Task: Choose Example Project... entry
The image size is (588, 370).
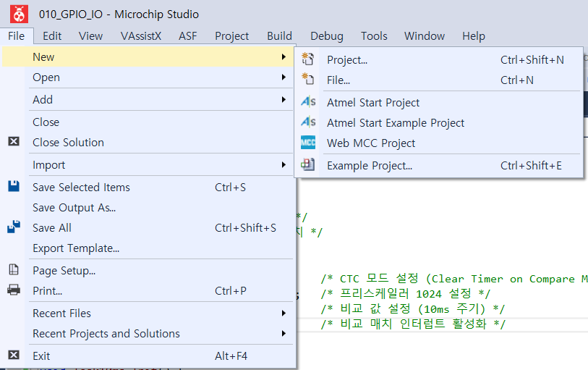Action: [439, 166]
